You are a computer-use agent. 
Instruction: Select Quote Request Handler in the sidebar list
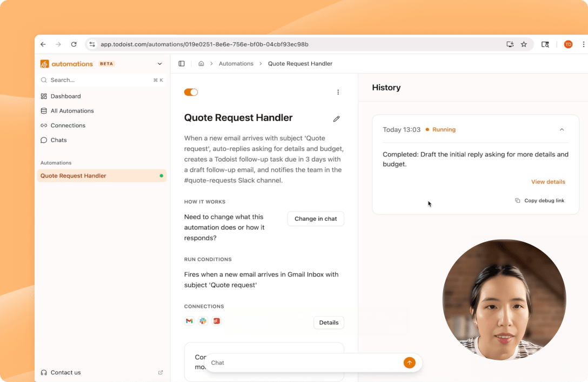click(102, 176)
